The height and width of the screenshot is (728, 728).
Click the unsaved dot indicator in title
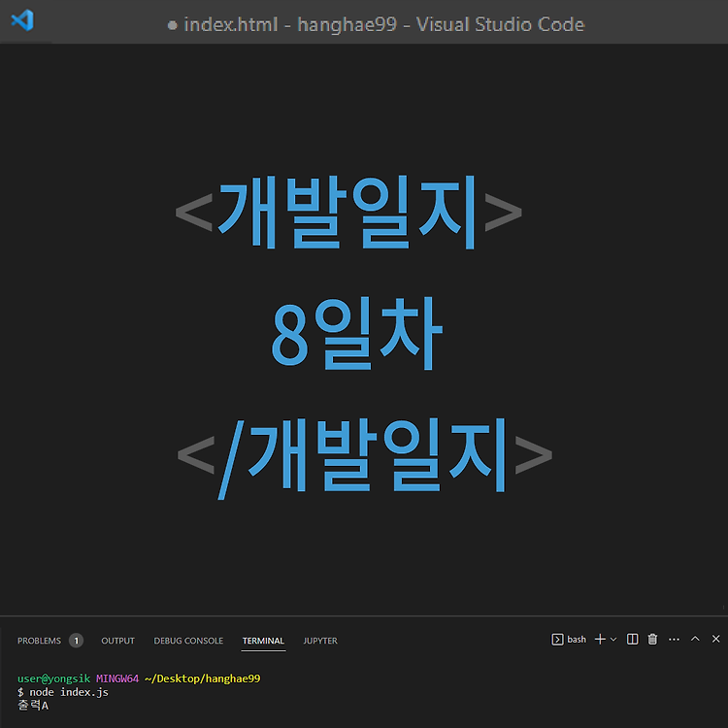(172, 25)
